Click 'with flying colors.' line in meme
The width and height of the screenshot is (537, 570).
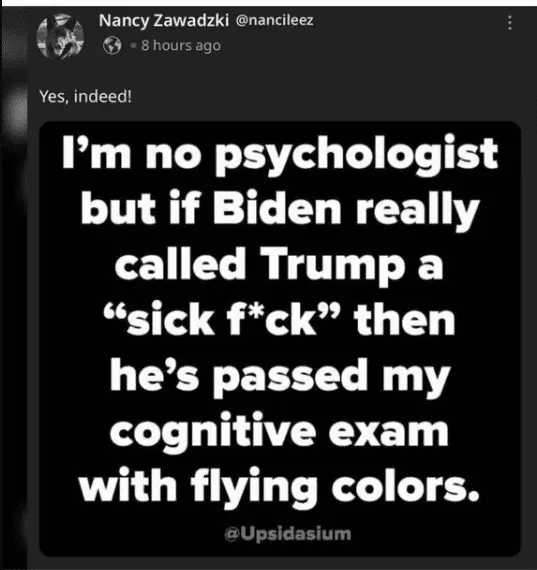(279, 486)
